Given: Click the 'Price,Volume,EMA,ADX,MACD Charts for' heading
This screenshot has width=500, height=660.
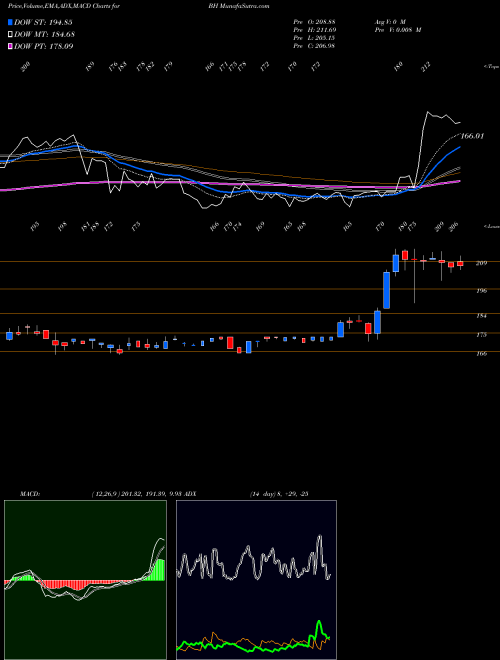Looking at the screenshot, I should coord(64,6).
